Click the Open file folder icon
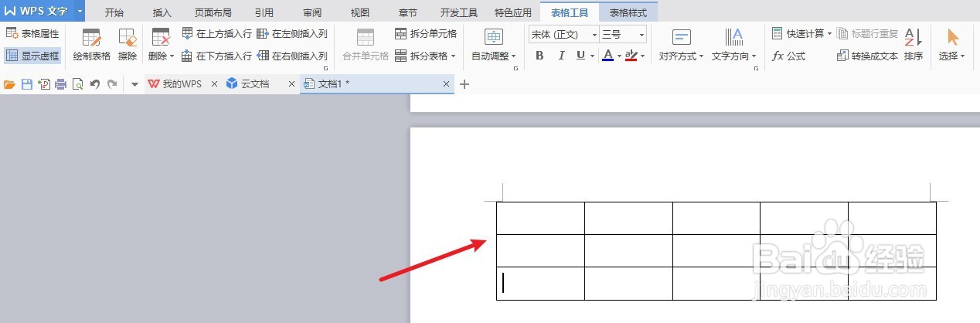 (x=10, y=84)
